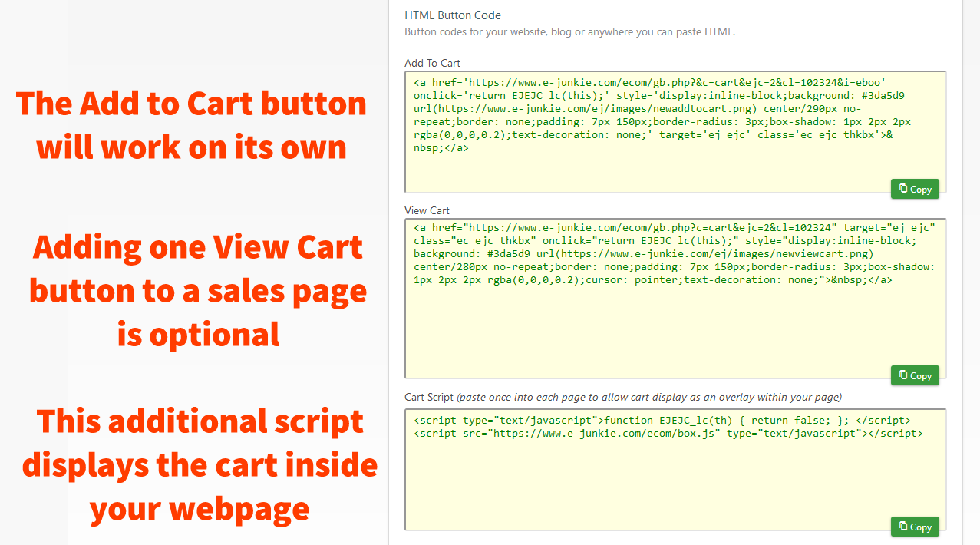Click the copy icon for Cart Script code
980x545 pixels.
tap(903, 527)
